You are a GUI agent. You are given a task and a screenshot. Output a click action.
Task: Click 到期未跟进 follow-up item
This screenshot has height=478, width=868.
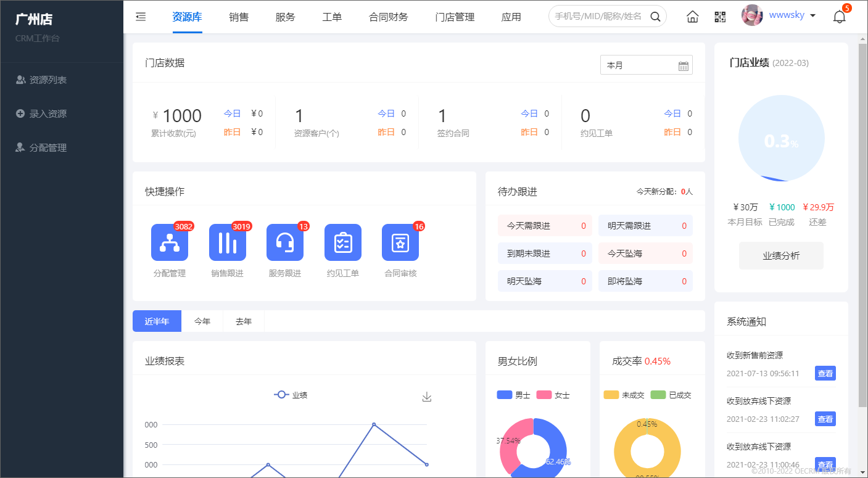pos(545,253)
